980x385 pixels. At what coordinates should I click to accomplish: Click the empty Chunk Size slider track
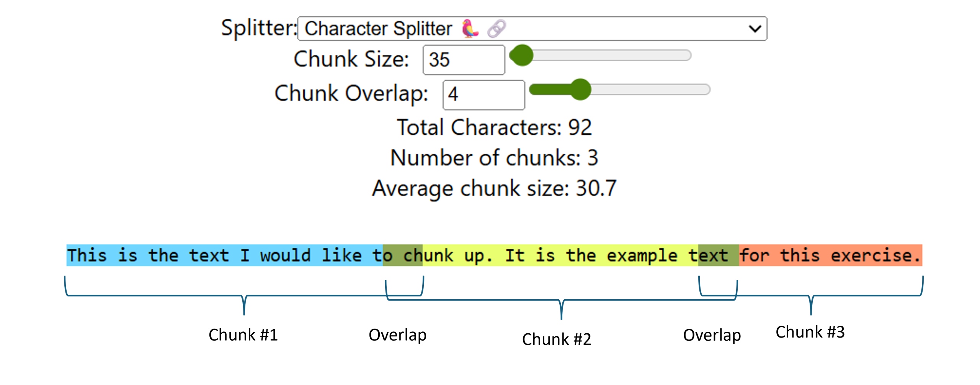click(x=612, y=55)
